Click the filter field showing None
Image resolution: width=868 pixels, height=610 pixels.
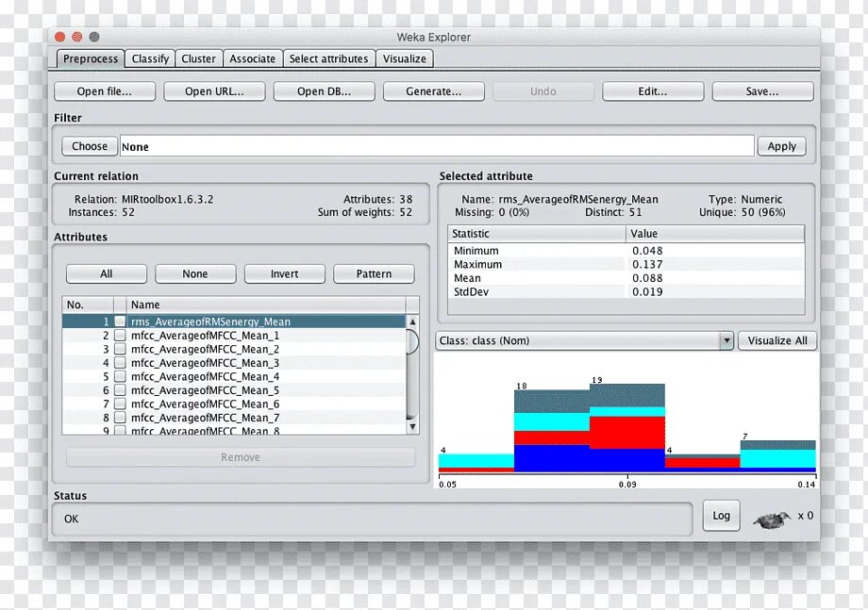tap(437, 146)
